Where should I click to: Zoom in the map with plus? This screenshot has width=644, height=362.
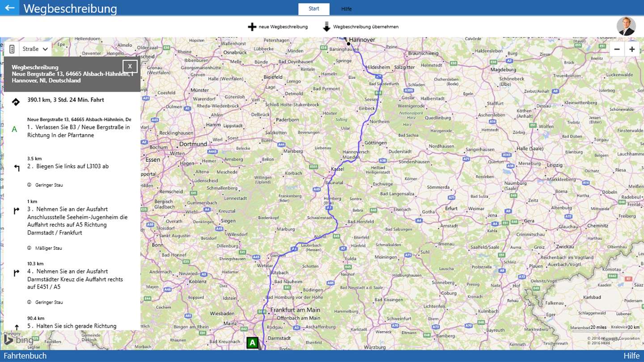tap(632, 49)
